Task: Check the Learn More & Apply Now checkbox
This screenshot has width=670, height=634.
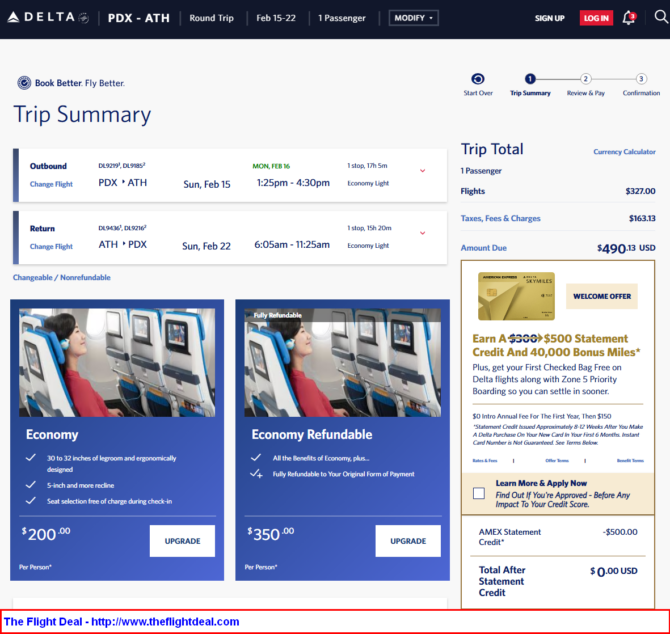Action: pyautogui.click(x=479, y=493)
